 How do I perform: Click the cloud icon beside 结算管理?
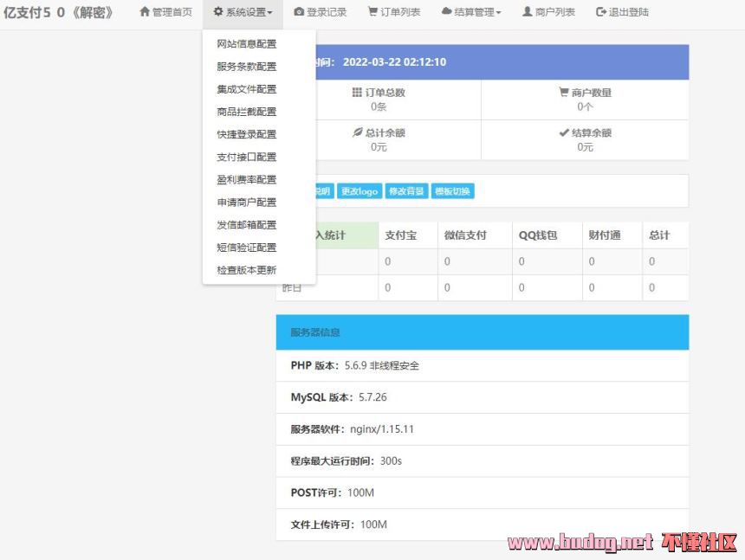click(446, 12)
